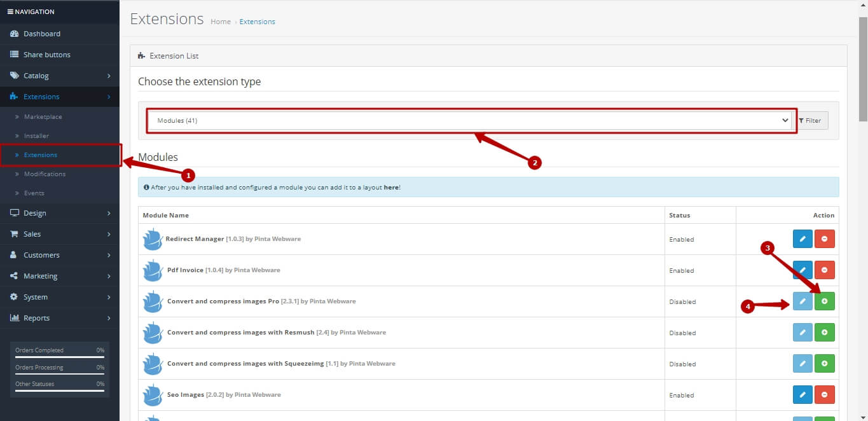Click edit pencil for Pdf Invoice module
This screenshot has width=868, height=421.
click(803, 270)
